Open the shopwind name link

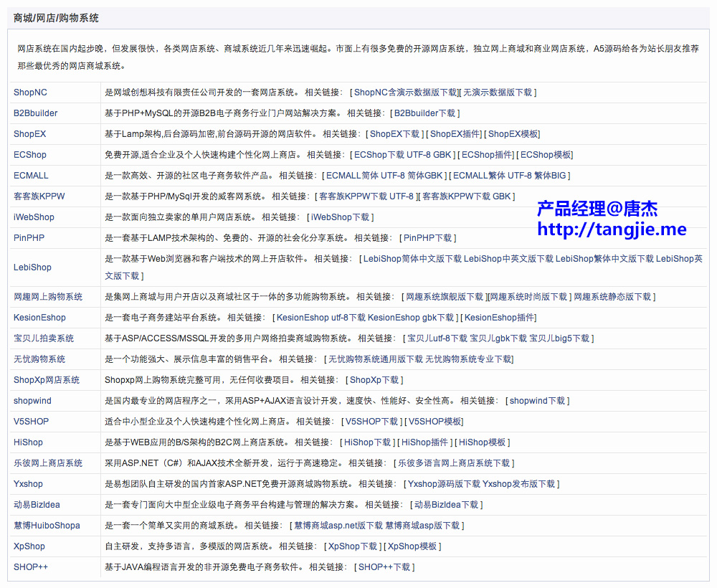pyautogui.click(x=32, y=401)
